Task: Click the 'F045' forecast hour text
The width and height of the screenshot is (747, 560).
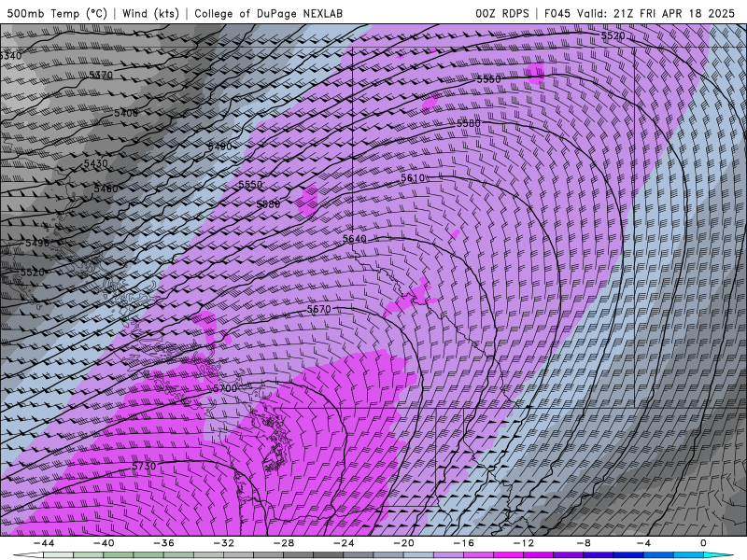Action: coord(557,13)
